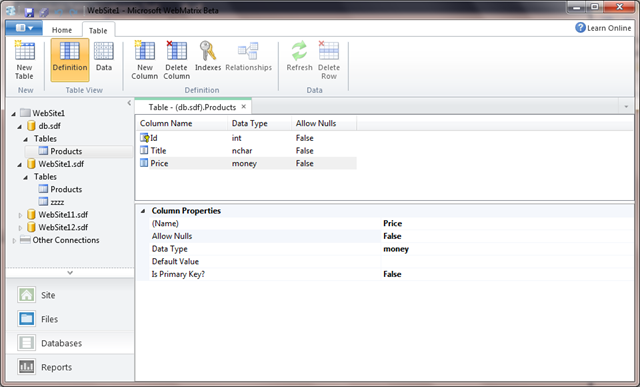Collapse the WebSite1.sdf database node
Image resolution: width=640 pixels, height=387 pixels.
20,165
